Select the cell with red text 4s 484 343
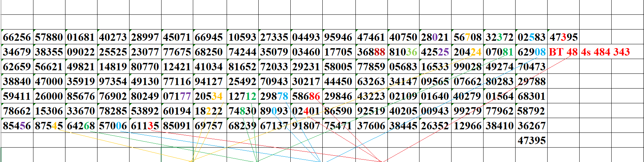Image resolution: width=644 pixels, height=162 pixels. click(x=605, y=52)
